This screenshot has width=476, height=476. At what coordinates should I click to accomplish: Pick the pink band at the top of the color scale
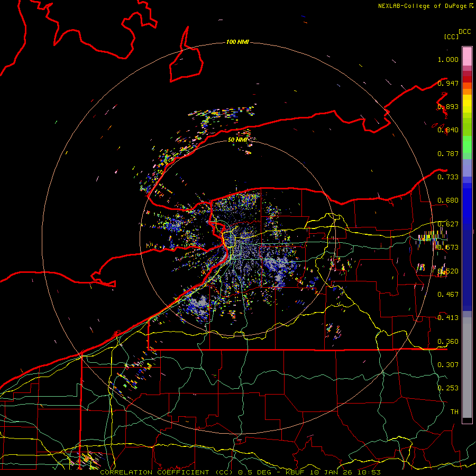click(x=467, y=56)
